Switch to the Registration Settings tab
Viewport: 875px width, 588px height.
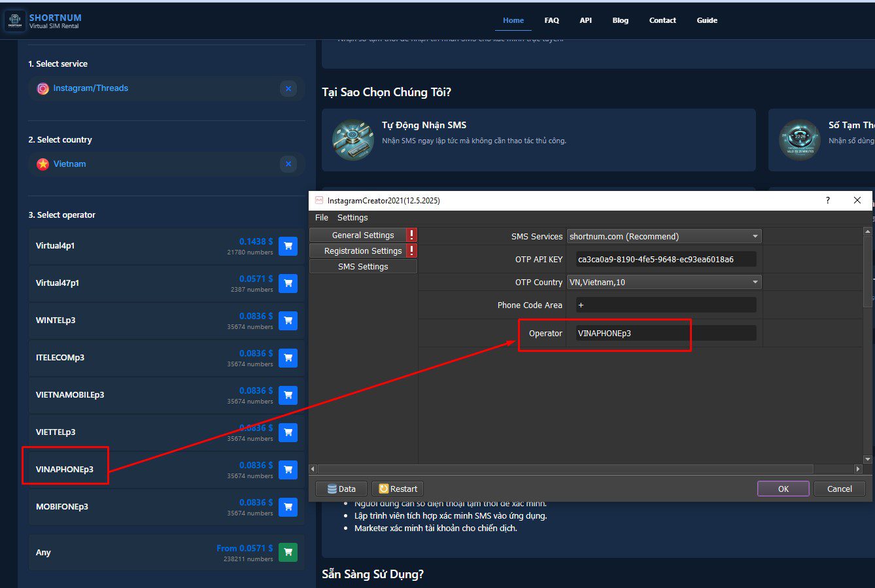pos(363,251)
